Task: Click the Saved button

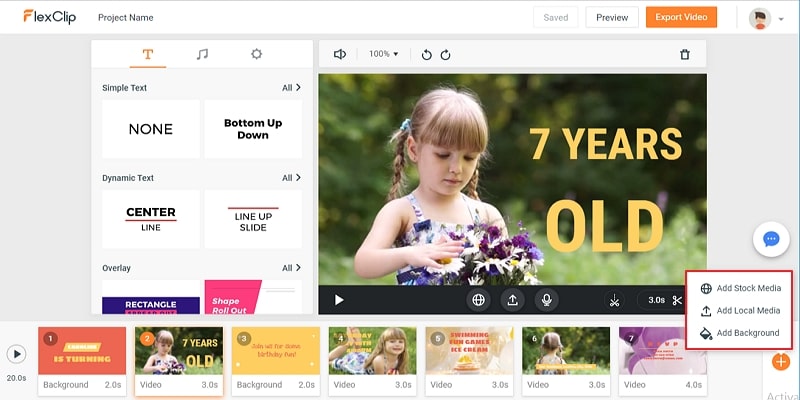Action: tap(556, 17)
